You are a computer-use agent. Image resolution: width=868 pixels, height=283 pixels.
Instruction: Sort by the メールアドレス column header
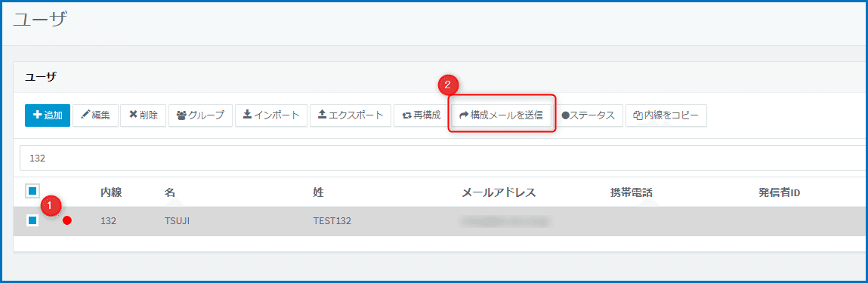tap(499, 192)
